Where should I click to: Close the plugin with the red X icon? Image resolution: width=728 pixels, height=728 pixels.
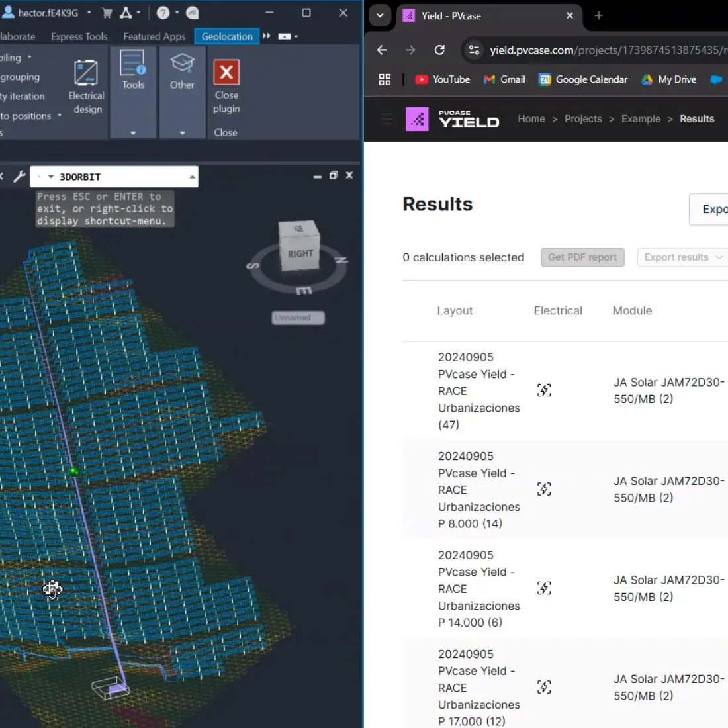coord(226,73)
